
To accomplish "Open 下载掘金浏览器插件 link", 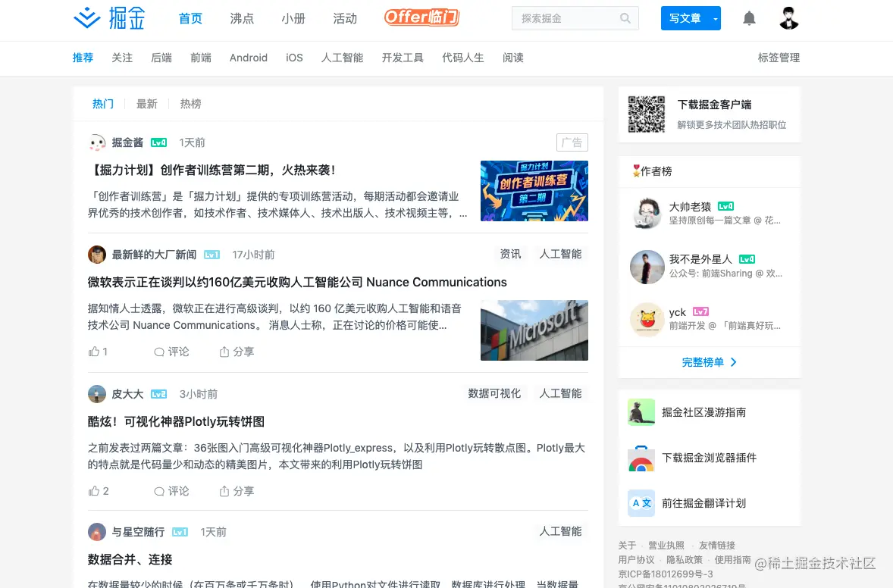I will [x=709, y=458].
